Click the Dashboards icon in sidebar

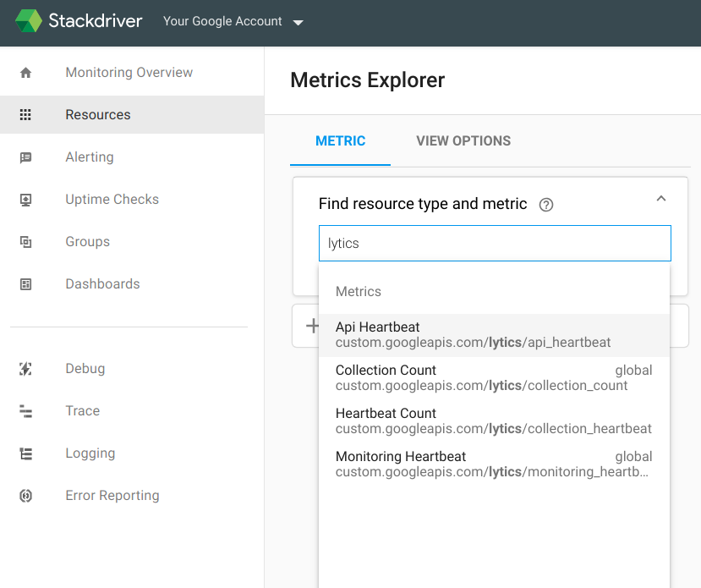(x=25, y=284)
